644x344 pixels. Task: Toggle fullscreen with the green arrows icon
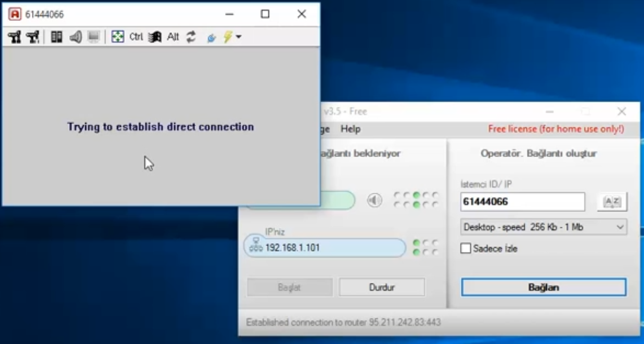click(118, 37)
